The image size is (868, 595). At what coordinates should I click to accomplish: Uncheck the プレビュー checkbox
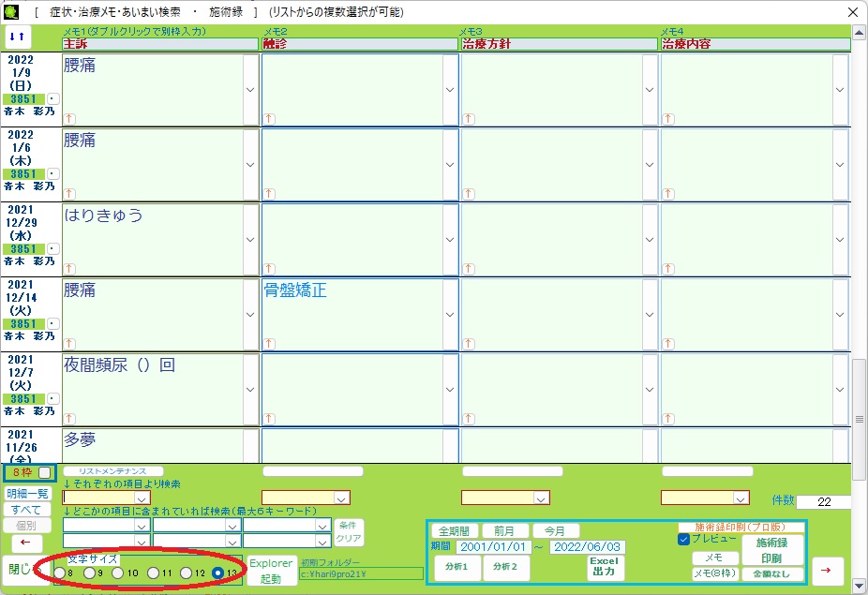(683, 539)
